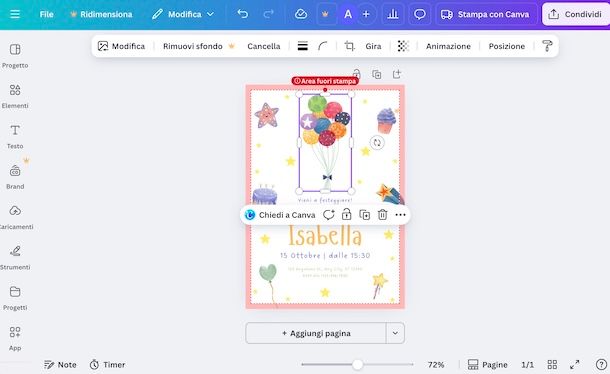This screenshot has width=610, height=374.
Task: Open the transparency checkerboard icon
Action: (x=403, y=46)
